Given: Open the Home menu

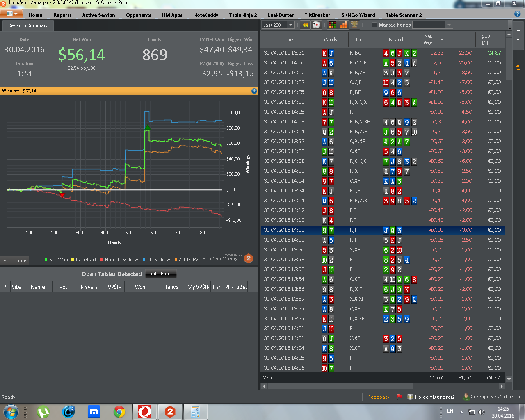Looking at the screenshot, I should [35, 15].
